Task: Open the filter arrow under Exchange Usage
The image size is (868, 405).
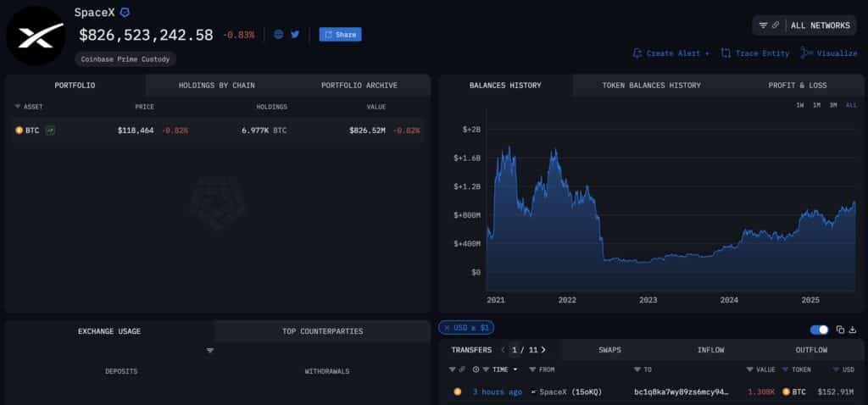Action: tap(210, 351)
